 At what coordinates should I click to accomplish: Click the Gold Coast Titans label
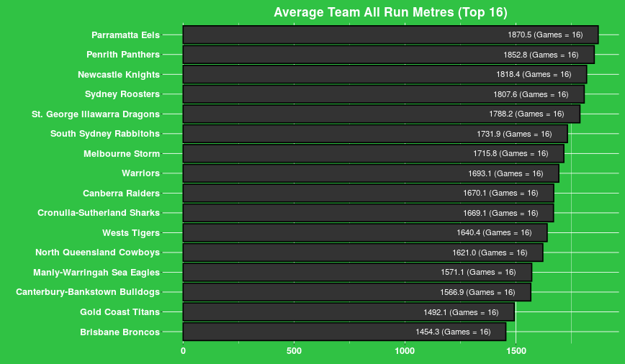(120, 311)
